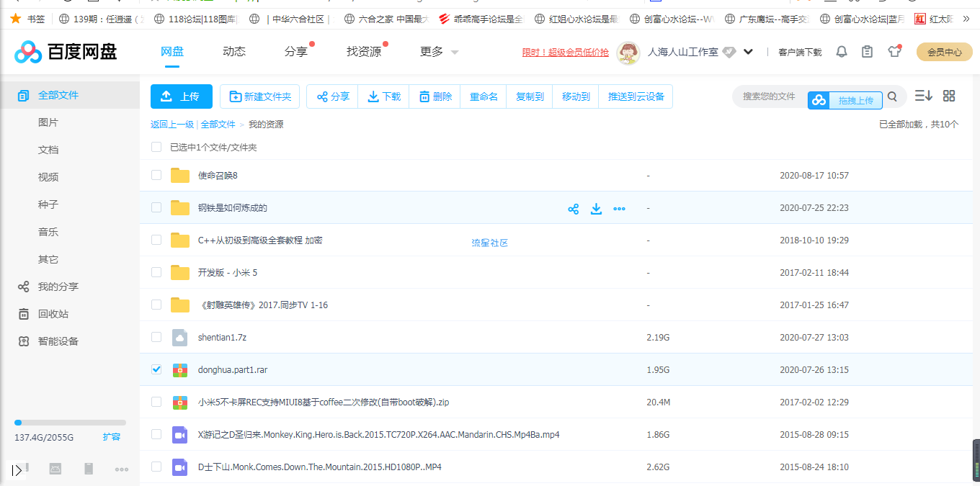
Task: Click the 重命名 toolbar button
Action: (484, 96)
